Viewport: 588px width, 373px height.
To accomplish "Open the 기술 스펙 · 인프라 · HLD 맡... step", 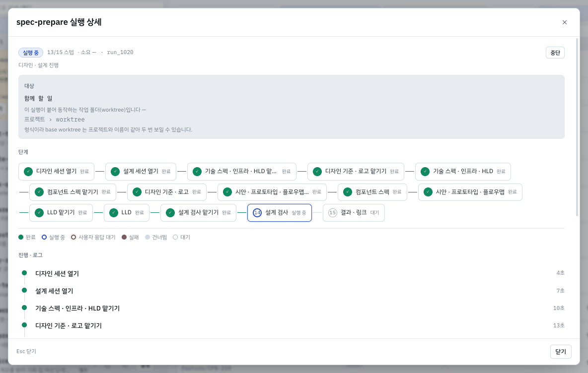I will (241, 172).
